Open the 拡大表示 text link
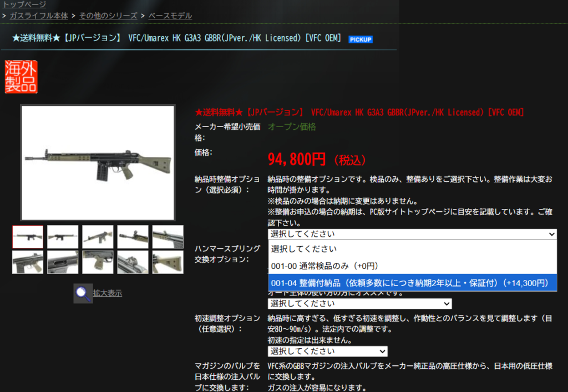 click(x=108, y=293)
